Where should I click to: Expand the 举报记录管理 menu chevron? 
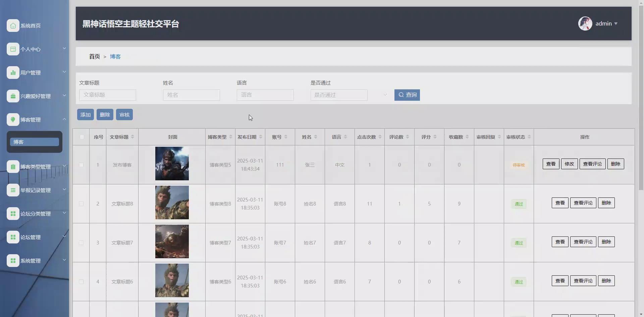pyautogui.click(x=64, y=189)
